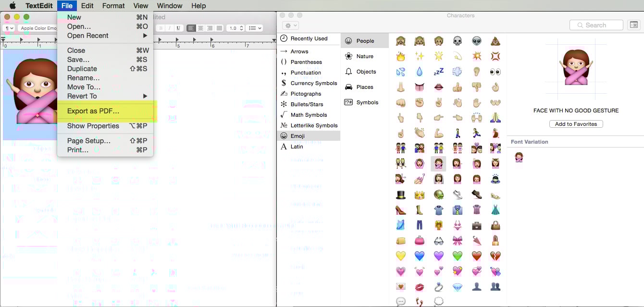Toggle underline formatting in TextEdit toolbar

[x=178, y=28]
